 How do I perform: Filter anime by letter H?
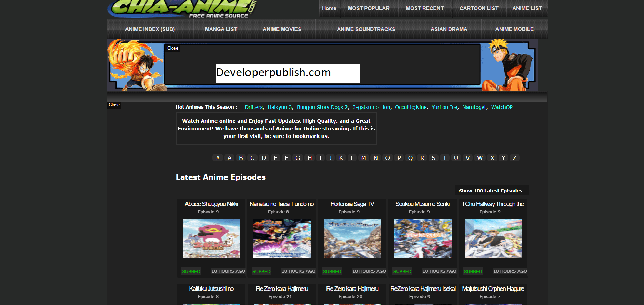coord(310,158)
